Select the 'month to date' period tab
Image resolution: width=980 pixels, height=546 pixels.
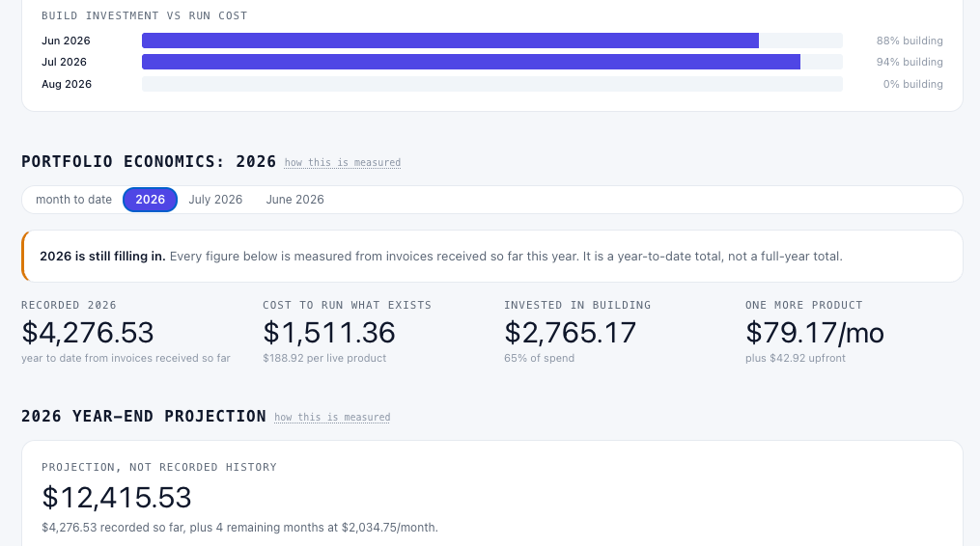click(73, 200)
